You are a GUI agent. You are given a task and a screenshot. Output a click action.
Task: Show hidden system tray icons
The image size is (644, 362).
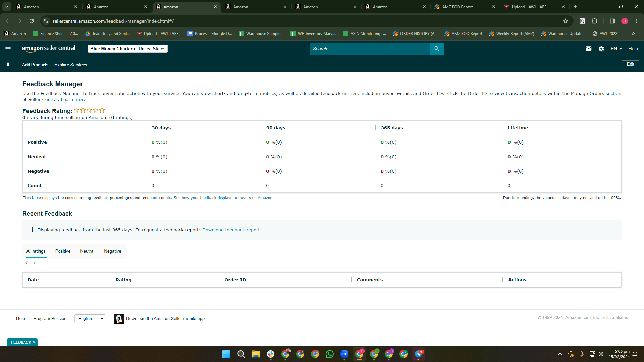pyautogui.click(x=560, y=354)
